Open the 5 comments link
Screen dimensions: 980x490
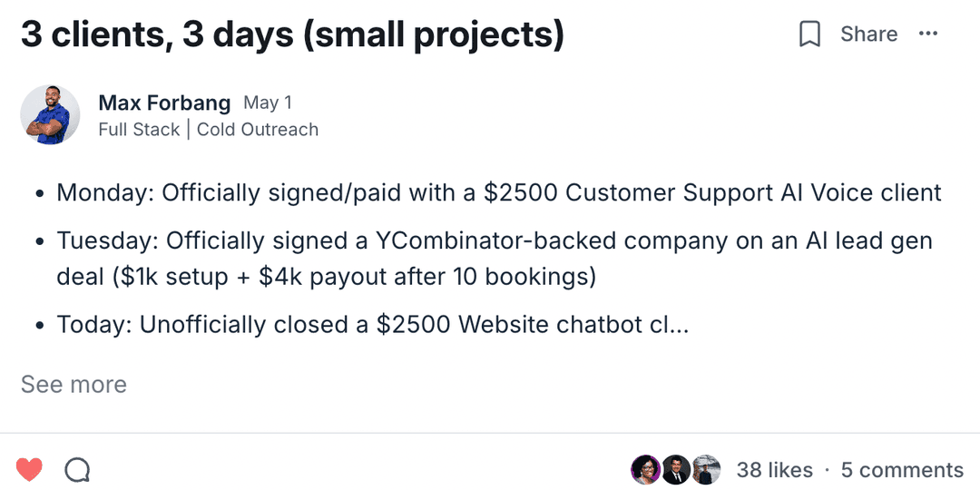click(x=902, y=470)
